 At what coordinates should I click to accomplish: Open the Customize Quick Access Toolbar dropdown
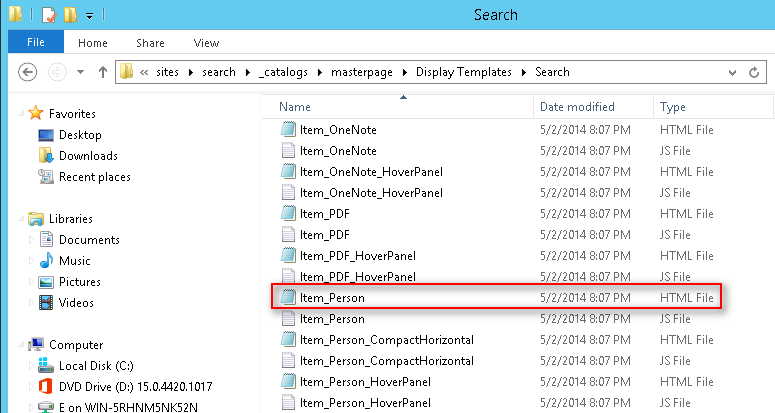pos(89,16)
